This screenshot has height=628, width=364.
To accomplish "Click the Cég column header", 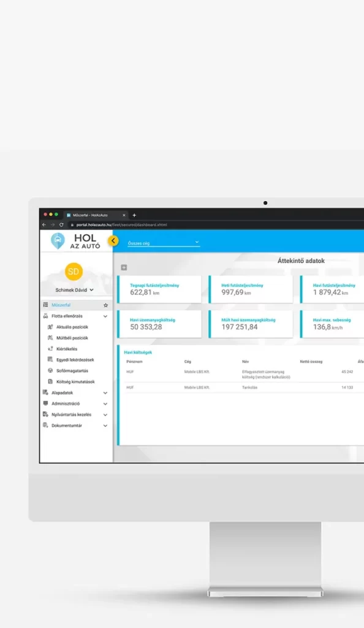I will pyautogui.click(x=188, y=362).
